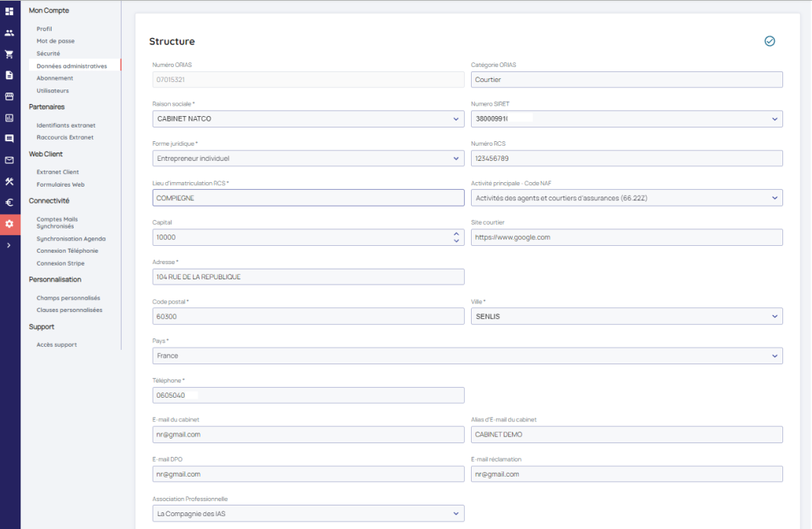812x529 pixels.
Task: Open the euro currency icon
Action: pyautogui.click(x=9, y=203)
